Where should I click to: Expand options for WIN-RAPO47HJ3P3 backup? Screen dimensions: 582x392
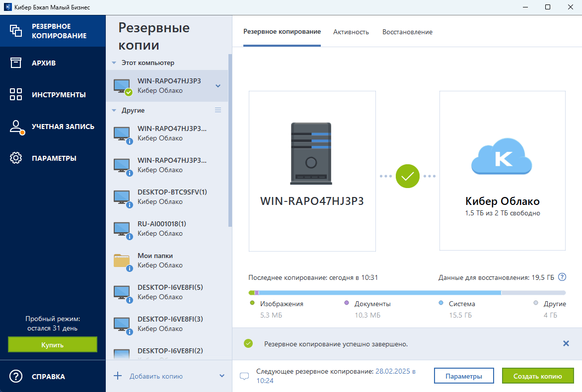(218, 86)
